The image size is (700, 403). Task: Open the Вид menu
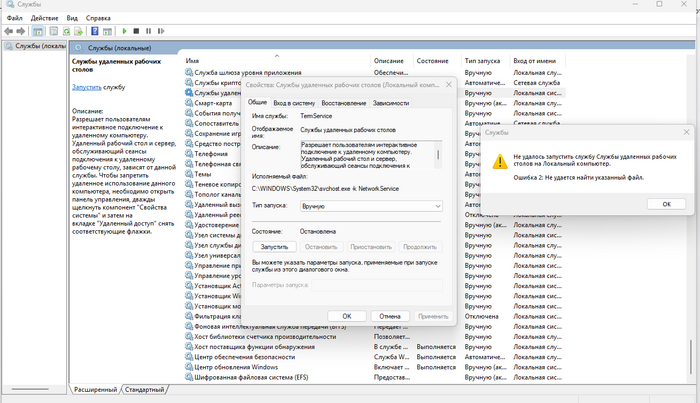click(72, 18)
